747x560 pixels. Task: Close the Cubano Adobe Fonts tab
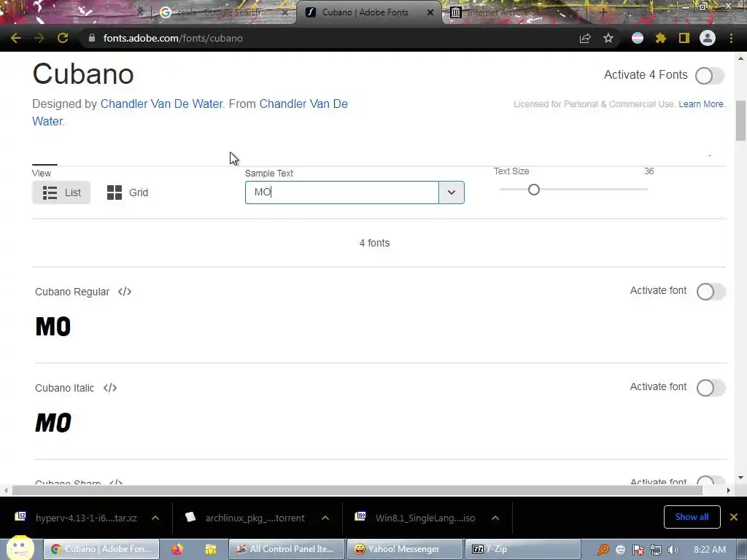[x=430, y=12]
